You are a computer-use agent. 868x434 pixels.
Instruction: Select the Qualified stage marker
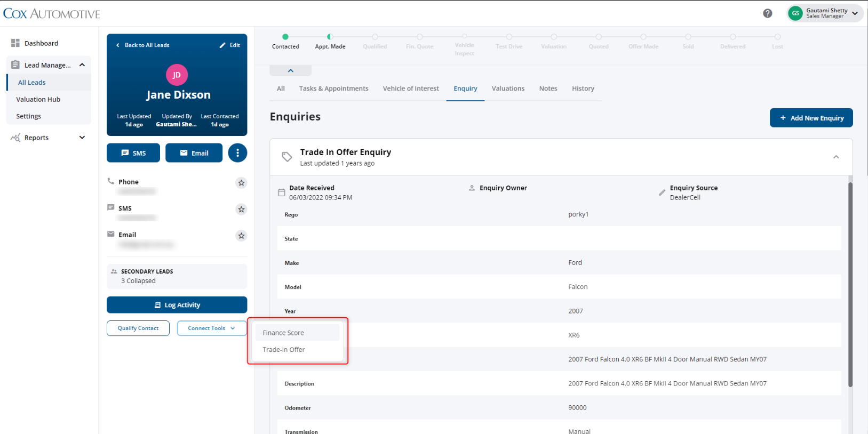(375, 37)
